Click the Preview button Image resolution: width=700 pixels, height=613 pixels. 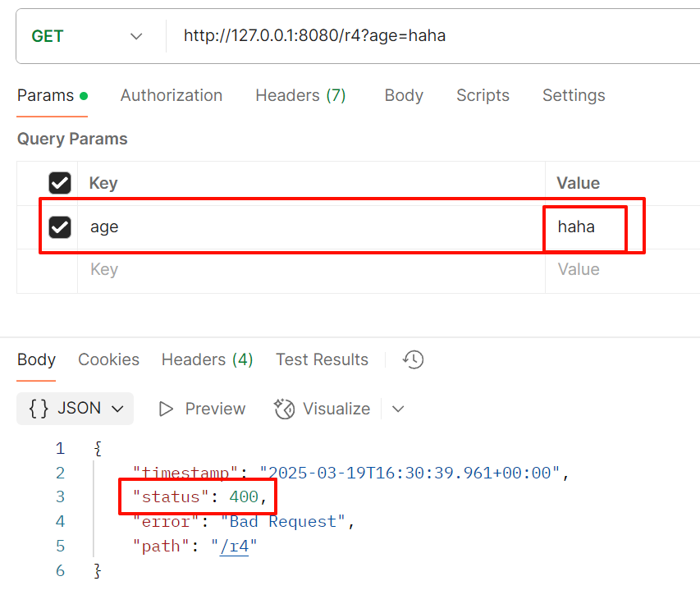(202, 409)
